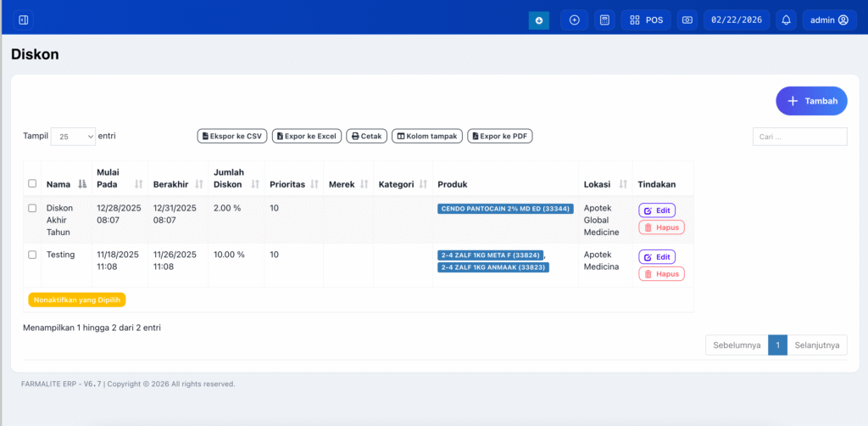
Task: Open Kolom tampak column visibility menu
Action: point(427,136)
